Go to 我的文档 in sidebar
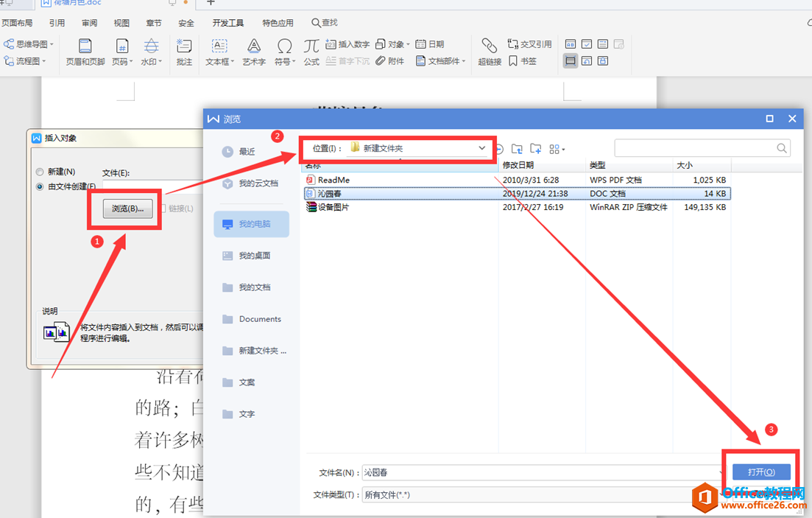The height and width of the screenshot is (518, 812). [252, 287]
